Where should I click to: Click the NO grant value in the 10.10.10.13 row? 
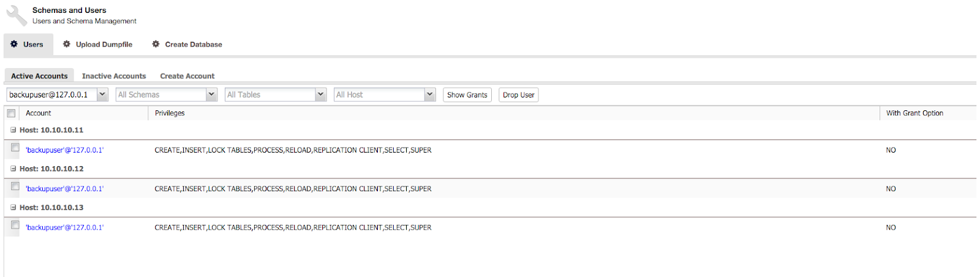pos(891,227)
